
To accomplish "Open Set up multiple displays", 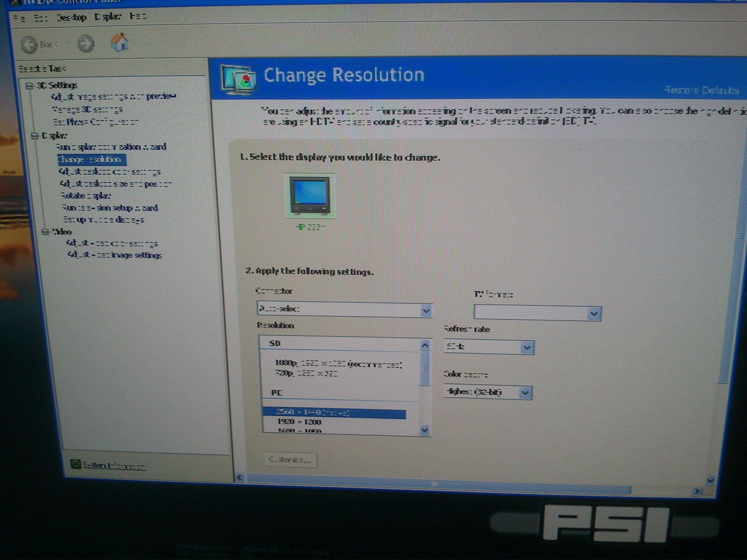I will (104, 220).
